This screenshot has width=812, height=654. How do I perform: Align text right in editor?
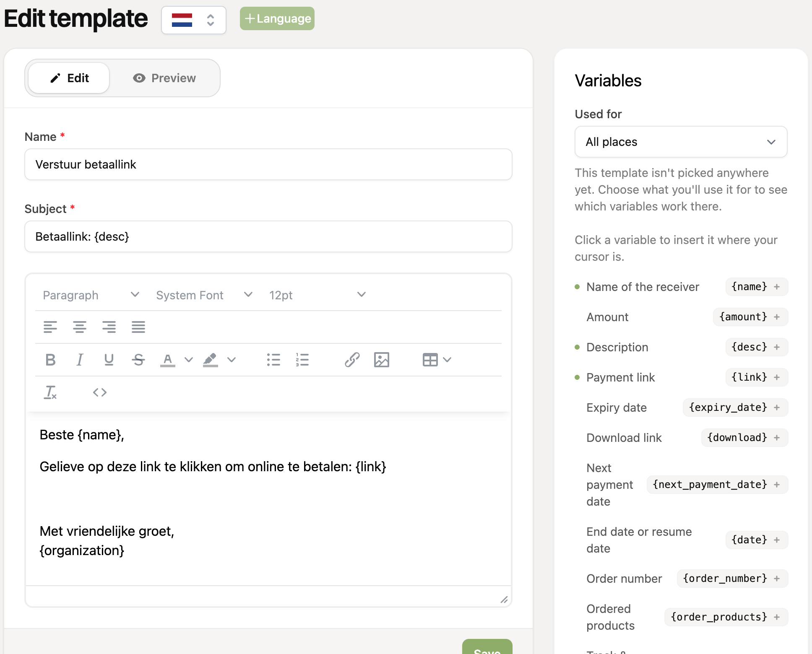coord(109,327)
